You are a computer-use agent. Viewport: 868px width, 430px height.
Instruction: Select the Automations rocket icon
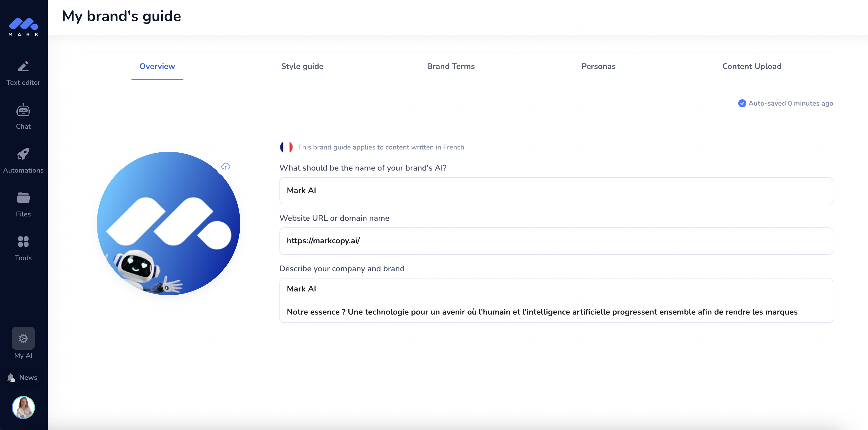tap(23, 154)
